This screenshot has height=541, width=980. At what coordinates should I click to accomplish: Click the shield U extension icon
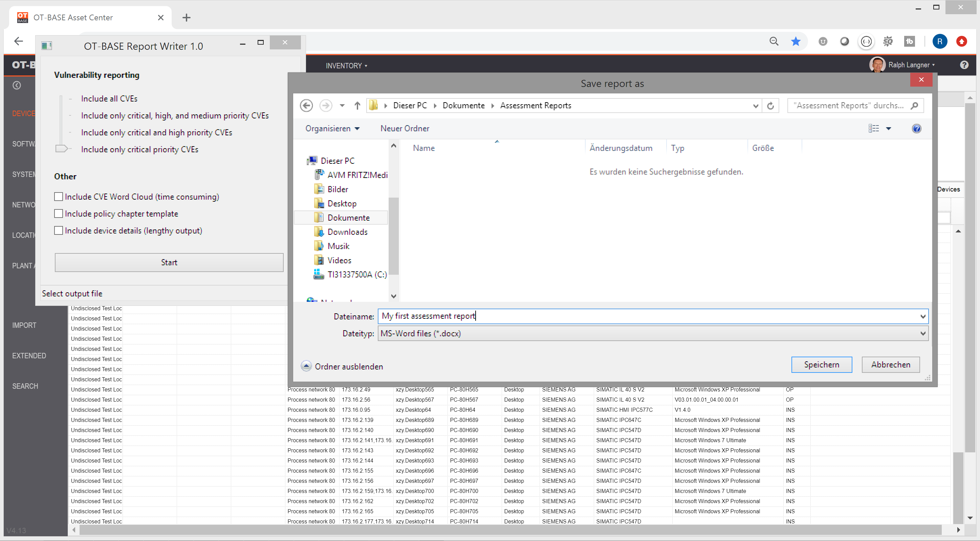pos(823,41)
